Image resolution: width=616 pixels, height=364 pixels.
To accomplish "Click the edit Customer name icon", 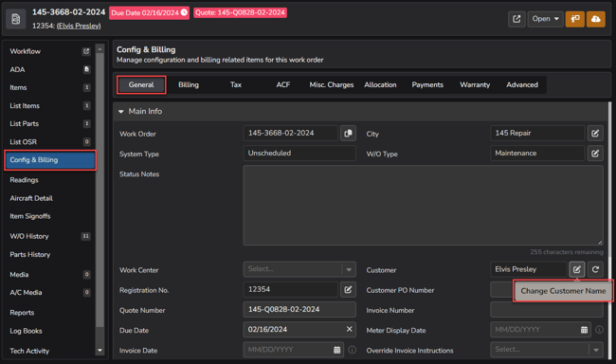I will tap(577, 269).
